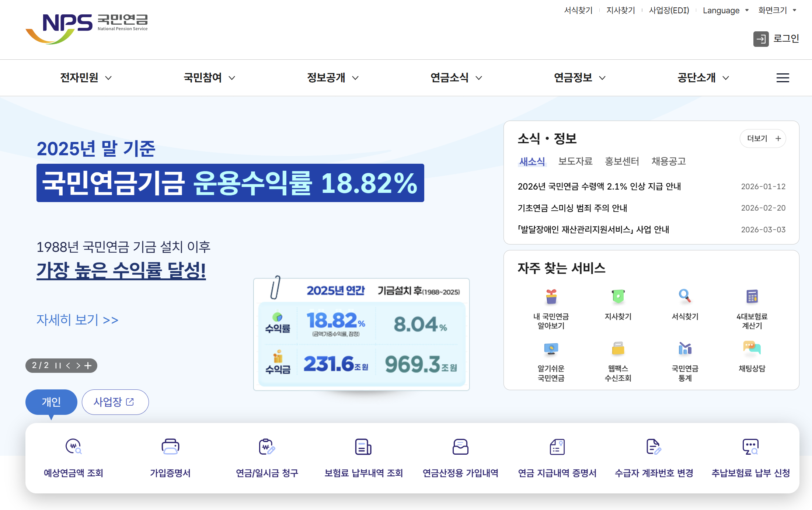This screenshot has height=510, width=812.
Task: Go to next banner slide
Action: click(78, 366)
